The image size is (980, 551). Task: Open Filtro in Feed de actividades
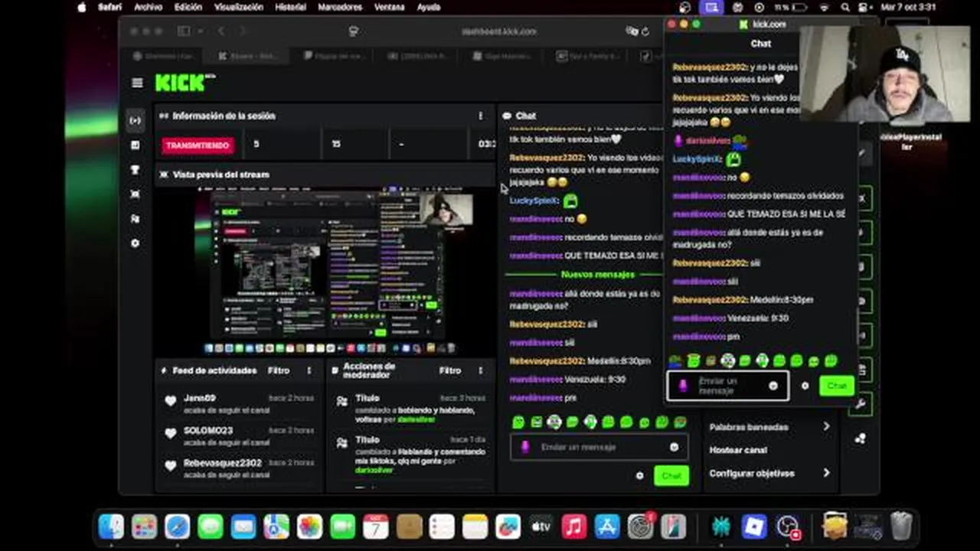(279, 370)
